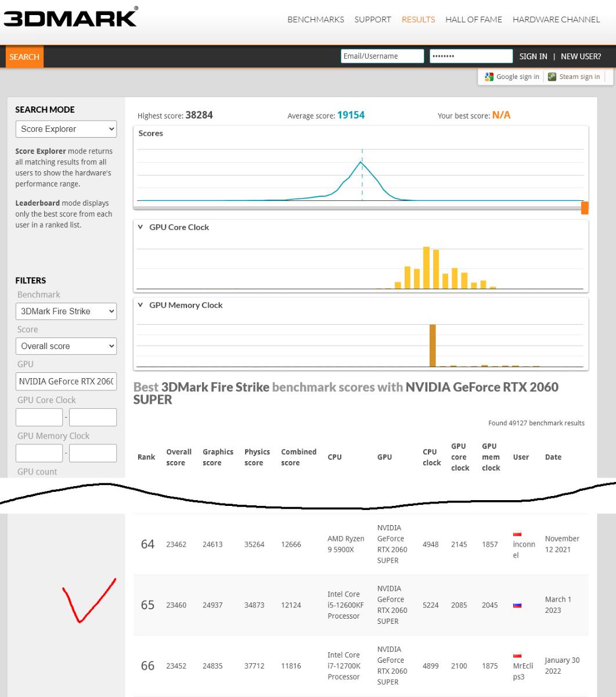Click the SIGN IN button
616x697 pixels.
click(x=533, y=56)
